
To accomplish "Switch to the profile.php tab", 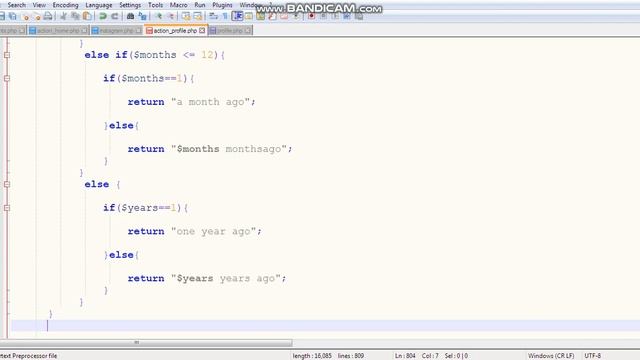I will (x=230, y=31).
